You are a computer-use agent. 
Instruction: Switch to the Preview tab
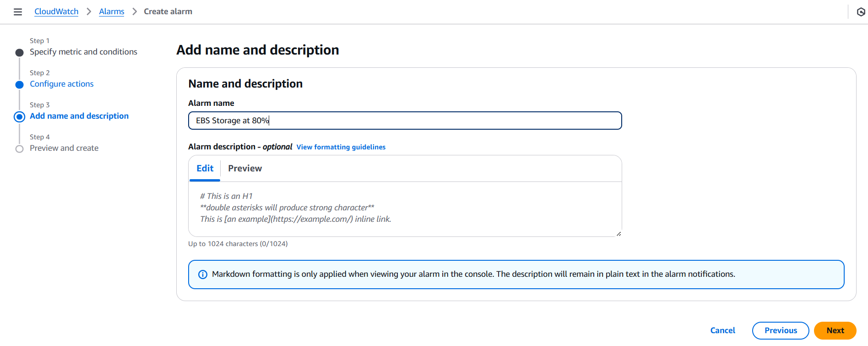[245, 168]
